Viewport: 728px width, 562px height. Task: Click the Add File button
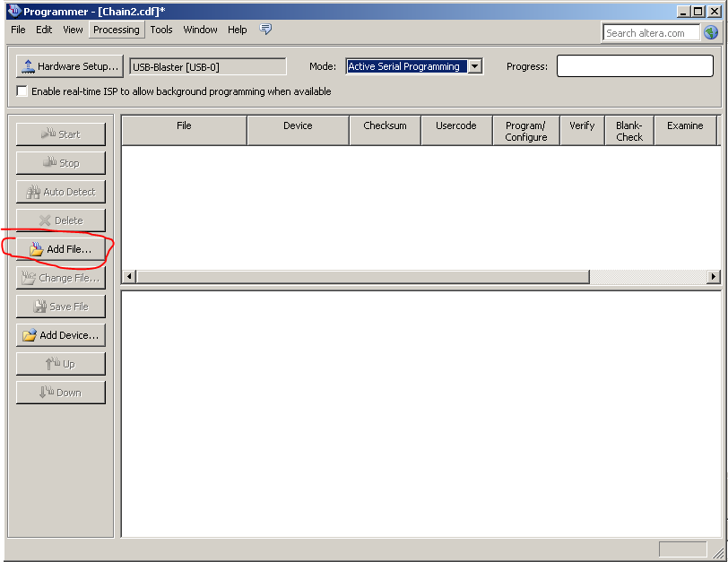[60, 249]
